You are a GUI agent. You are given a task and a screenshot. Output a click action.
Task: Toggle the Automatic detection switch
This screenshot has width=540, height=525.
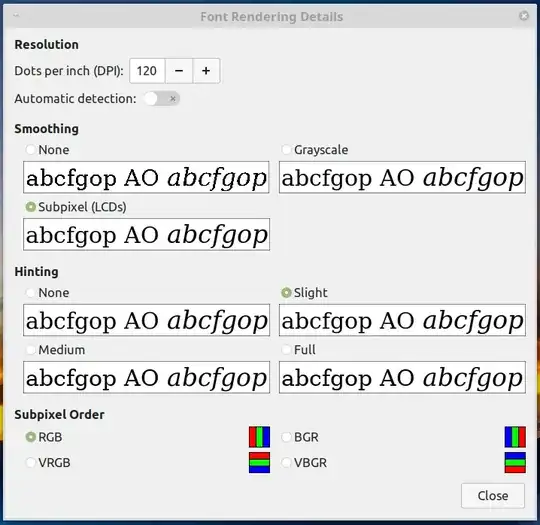coord(162,99)
